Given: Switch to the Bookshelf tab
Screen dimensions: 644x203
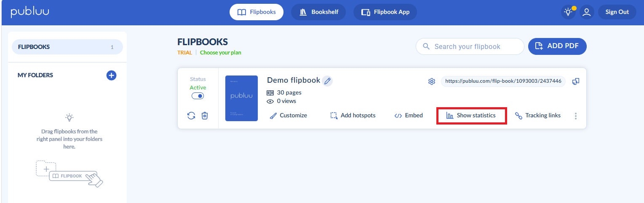Looking at the screenshot, I should tap(318, 12).
